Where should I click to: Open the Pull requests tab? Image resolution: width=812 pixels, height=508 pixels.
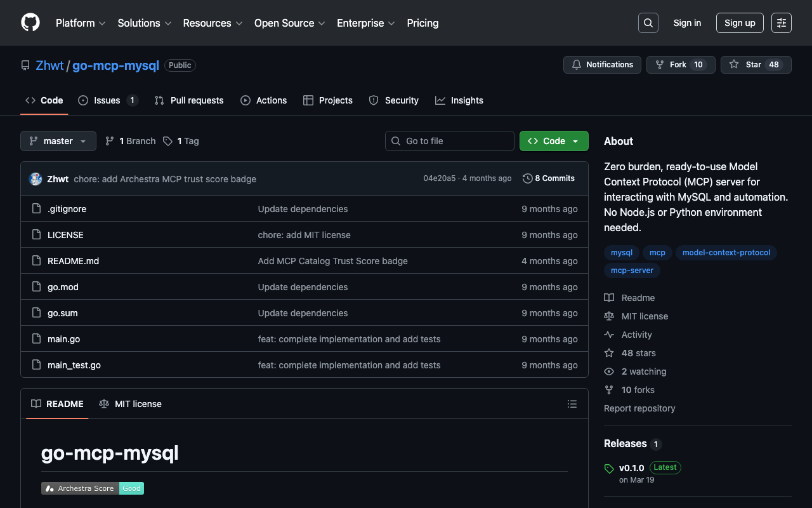click(x=189, y=100)
